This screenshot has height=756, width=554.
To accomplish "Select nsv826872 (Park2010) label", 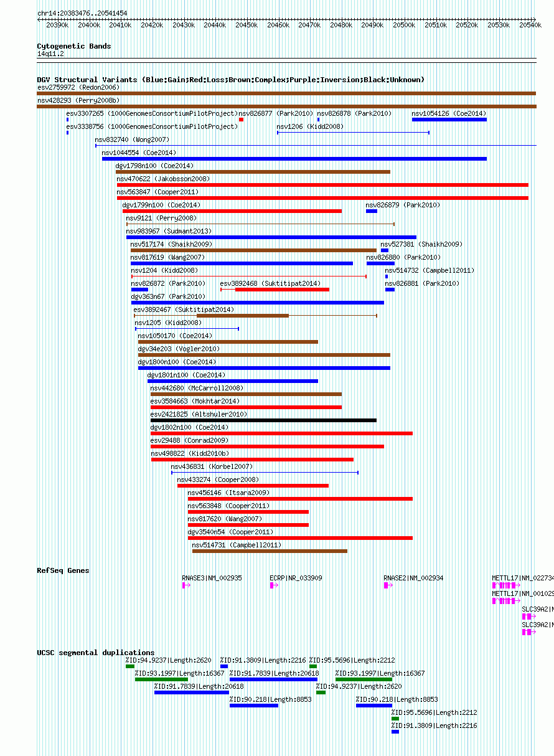I will [x=168, y=283].
